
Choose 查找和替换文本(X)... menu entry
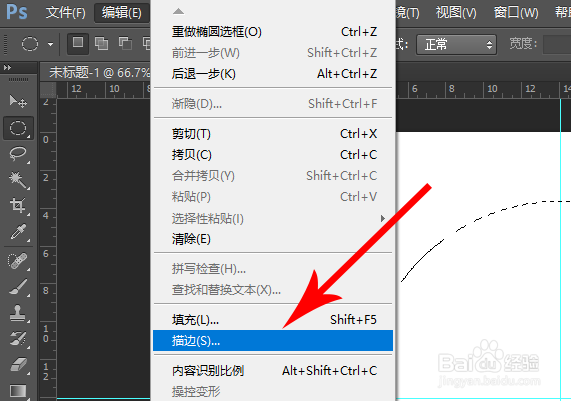point(273,290)
